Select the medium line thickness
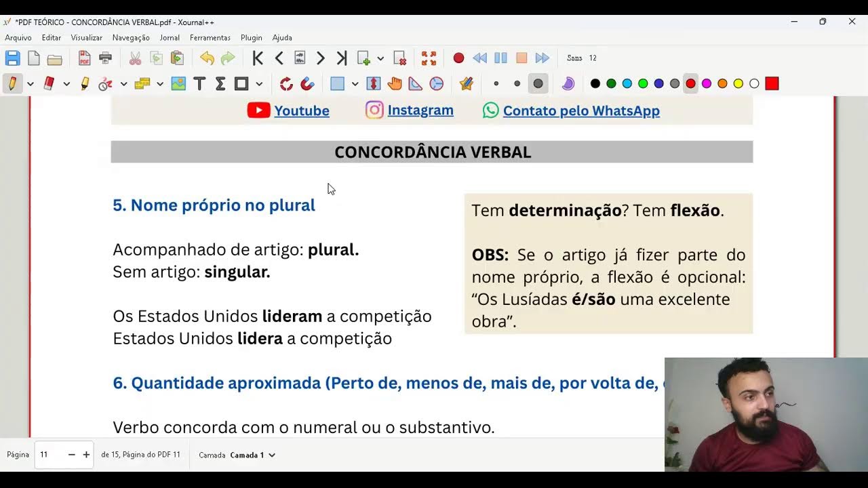 (517, 84)
